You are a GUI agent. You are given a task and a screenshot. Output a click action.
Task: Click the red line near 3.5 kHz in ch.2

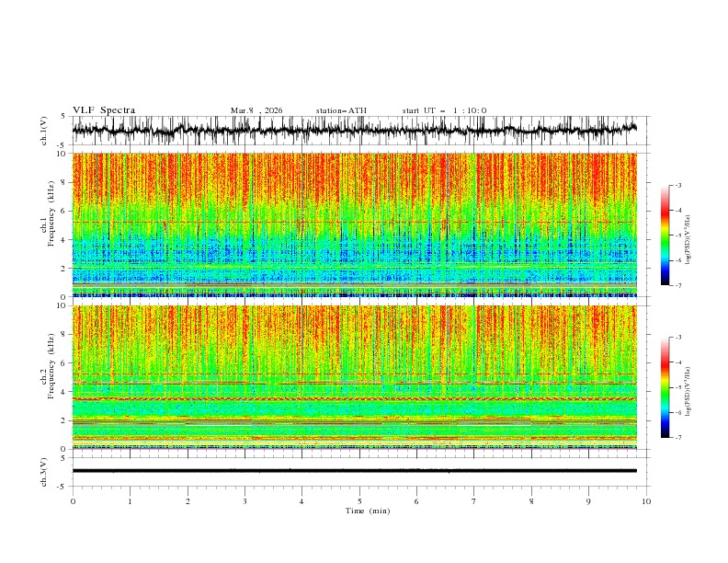[x=354, y=398]
